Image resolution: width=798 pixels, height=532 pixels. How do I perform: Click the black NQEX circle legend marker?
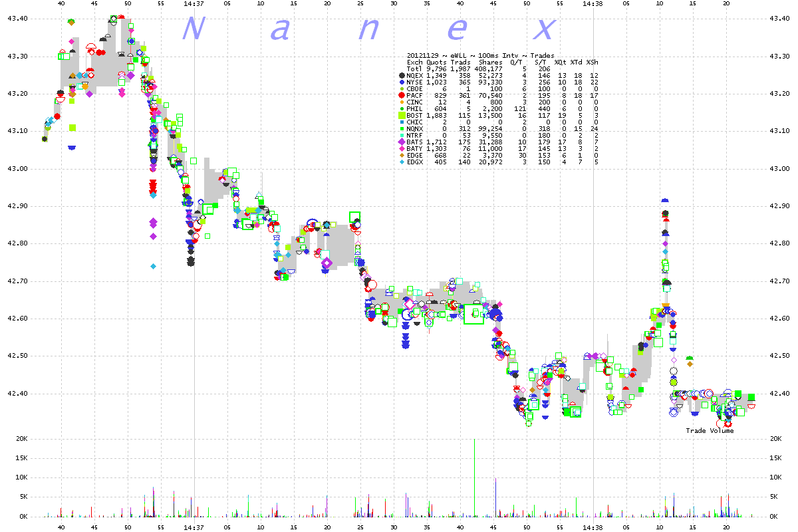[402, 75]
